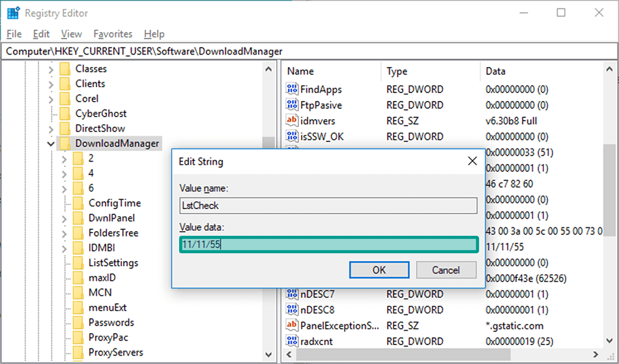Expand the FoldersTree subkey
The width and height of the screenshot is (619, 364).
65,233
